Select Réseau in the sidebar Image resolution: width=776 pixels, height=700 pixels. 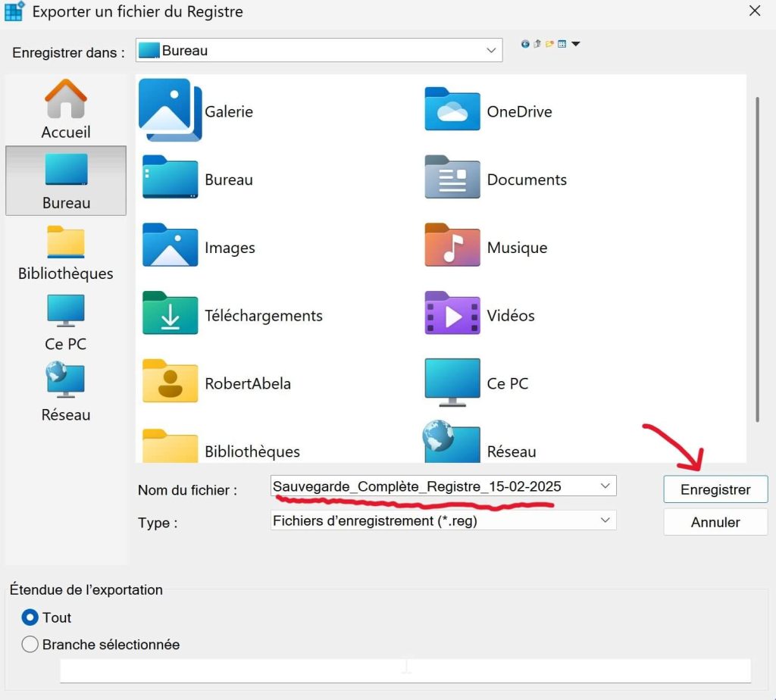pyautogui.click(x=65, y=392)
